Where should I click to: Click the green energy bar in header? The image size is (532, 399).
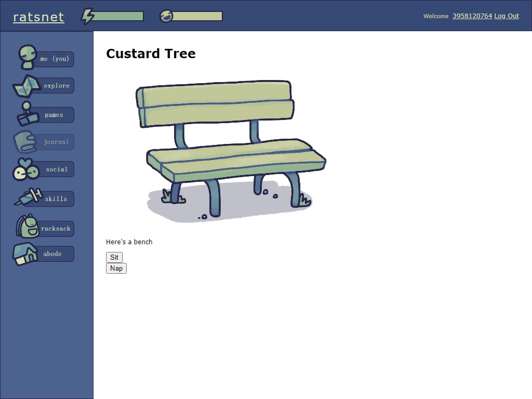pos(119,17)
